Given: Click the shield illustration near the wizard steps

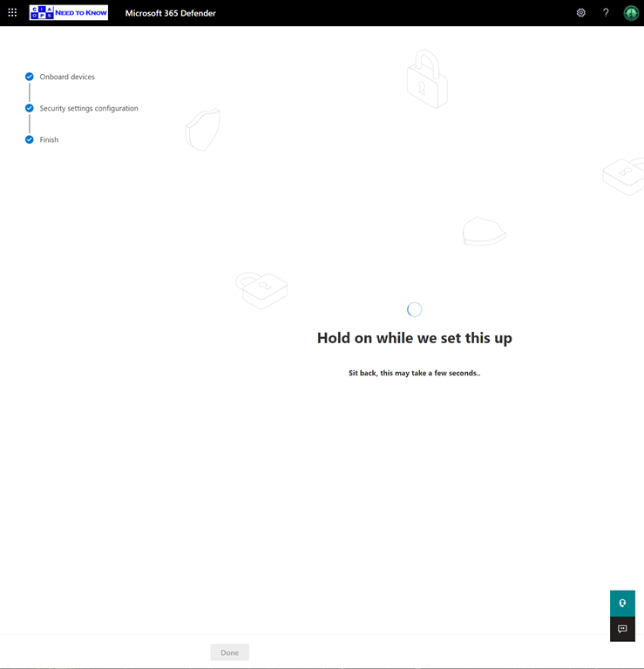Looking at the screenshot, I should point(203,130).
